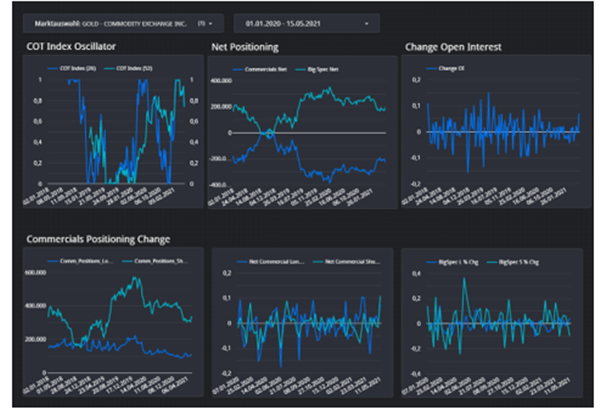The height and width of the screenshot is (415, 600).
Task: Open the 01.01.2020 - 15.05.2021 date range dropdown
Action: tap(307, 24)
